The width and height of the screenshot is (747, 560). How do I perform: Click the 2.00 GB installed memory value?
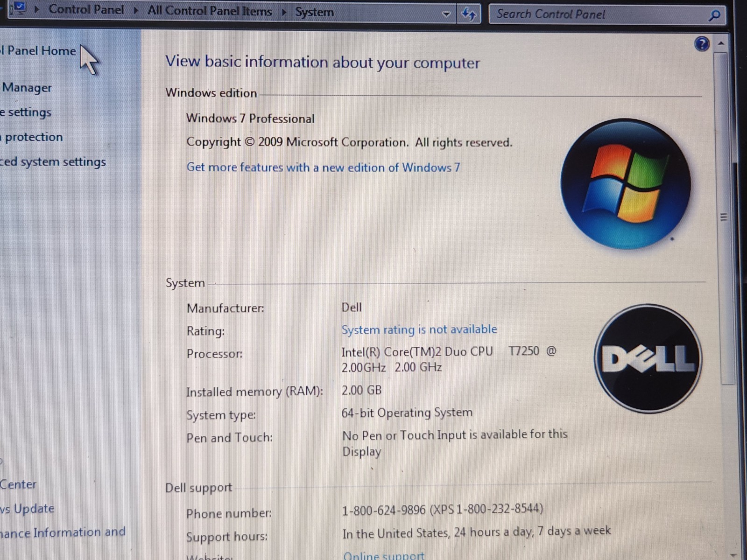361,390
